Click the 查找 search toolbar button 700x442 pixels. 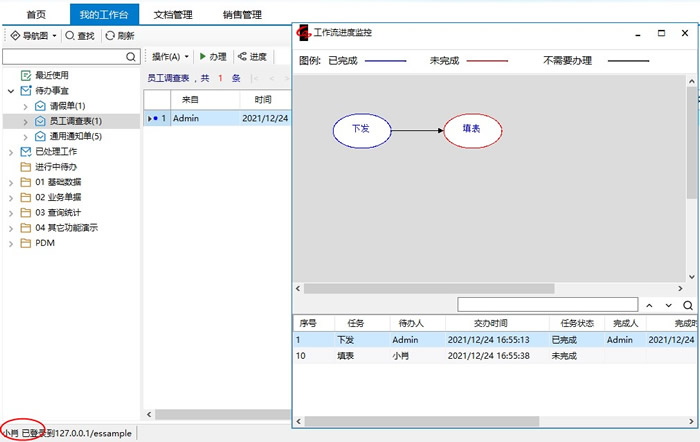pos(79,35)
